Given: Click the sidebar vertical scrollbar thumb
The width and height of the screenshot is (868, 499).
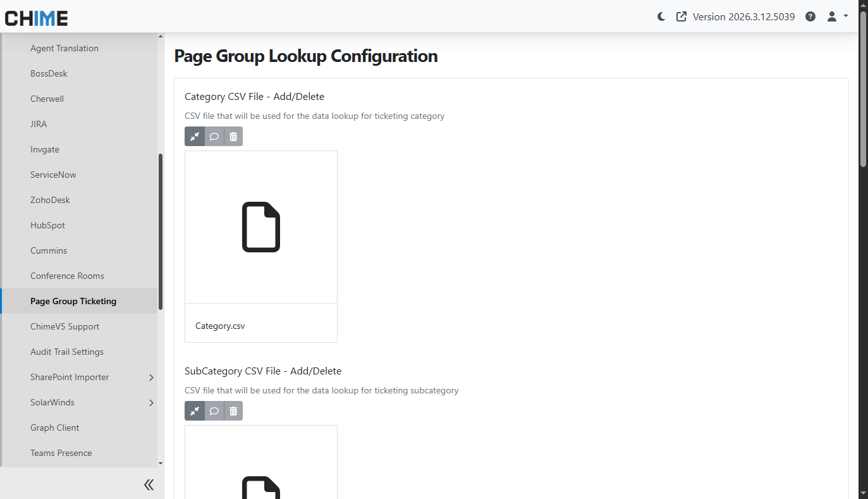Looking at the screenshot, I should coord(161,231).
